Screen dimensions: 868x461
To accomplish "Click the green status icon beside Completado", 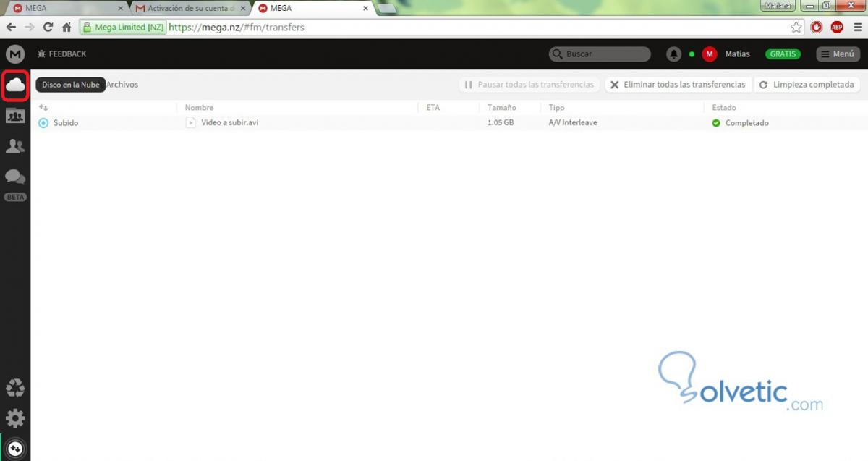I will click(x=716, y=123).
